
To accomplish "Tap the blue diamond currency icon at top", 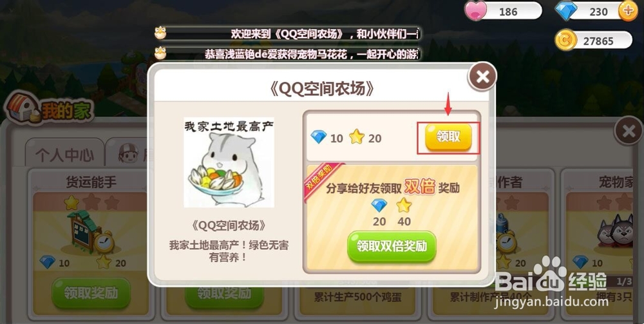I will click(x=566, y=11).
